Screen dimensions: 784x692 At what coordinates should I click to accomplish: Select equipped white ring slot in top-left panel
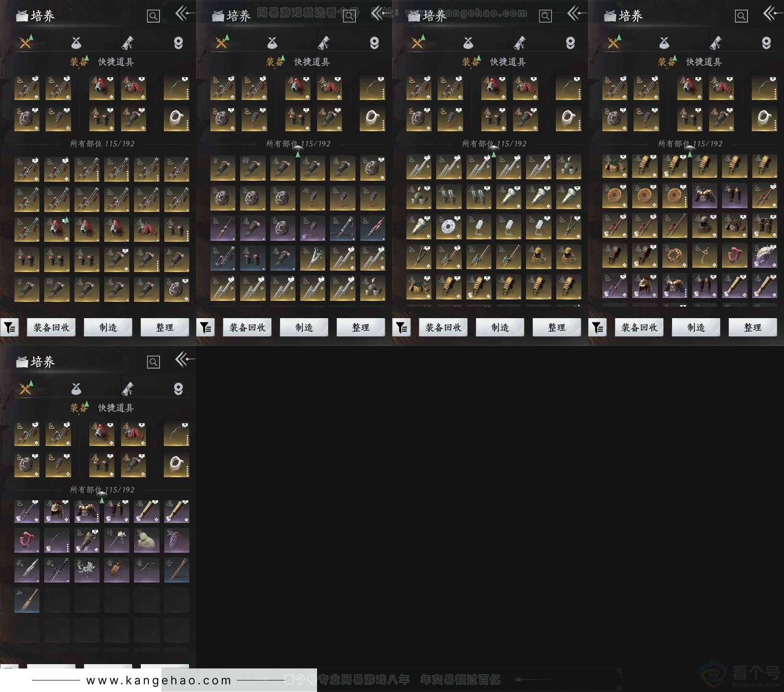(176, 119)
